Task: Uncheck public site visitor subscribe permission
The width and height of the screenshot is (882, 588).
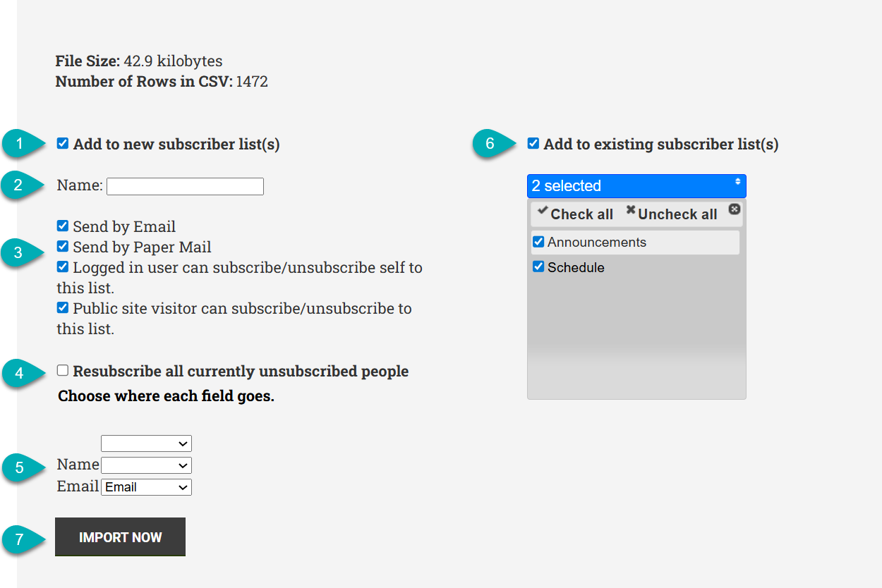Action: click(63, 307)
